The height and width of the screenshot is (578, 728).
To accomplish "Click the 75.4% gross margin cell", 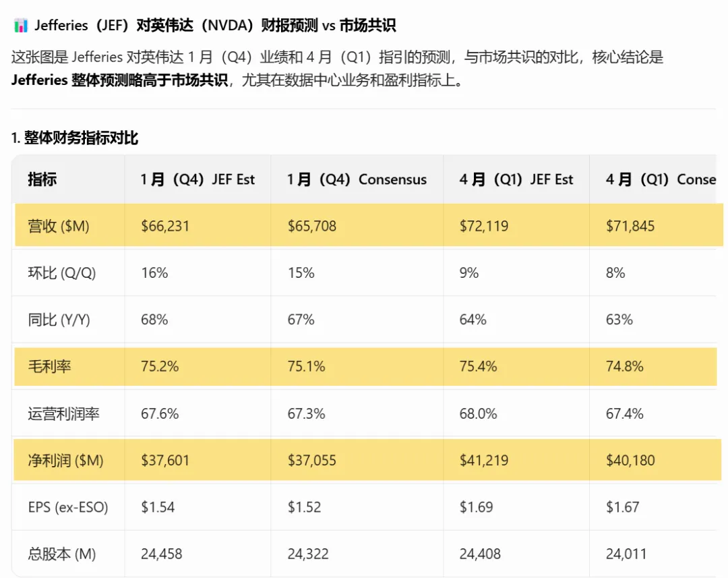I will pyautogui.click(x=478, y=367).
